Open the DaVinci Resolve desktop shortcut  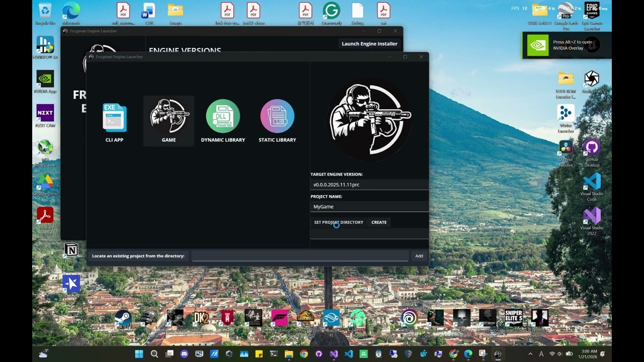(x=566, y=153)
